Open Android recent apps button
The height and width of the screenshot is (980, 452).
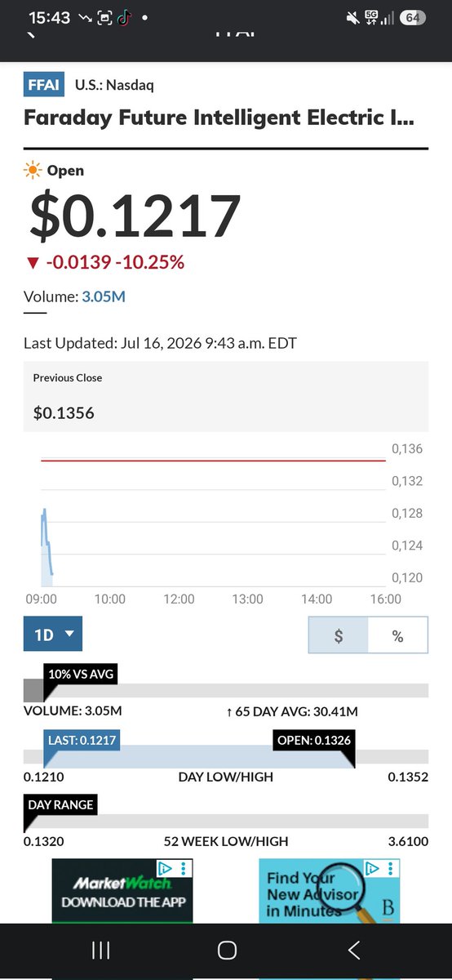point(100,950)
